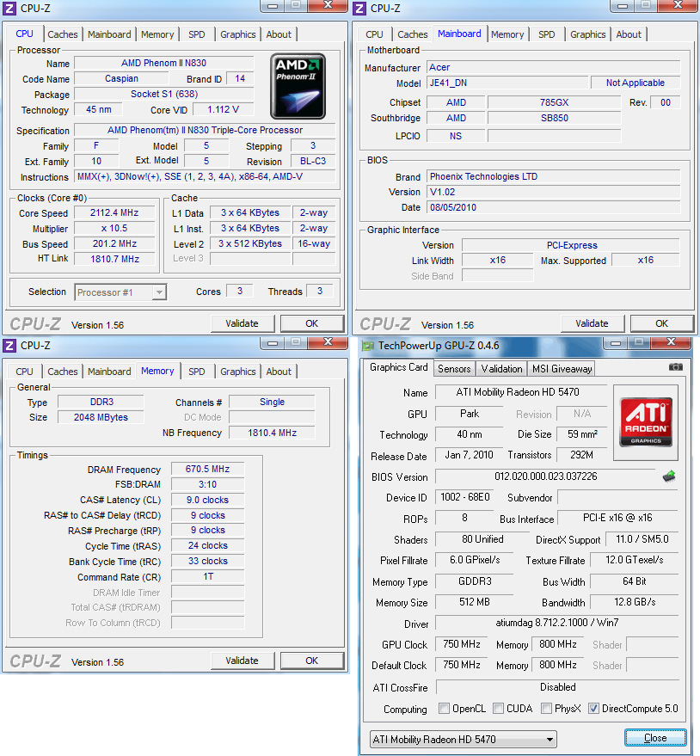Click Validate in the Memory window
The height and width of the screenshot is (756, 700).
click(x=243, y=661)
